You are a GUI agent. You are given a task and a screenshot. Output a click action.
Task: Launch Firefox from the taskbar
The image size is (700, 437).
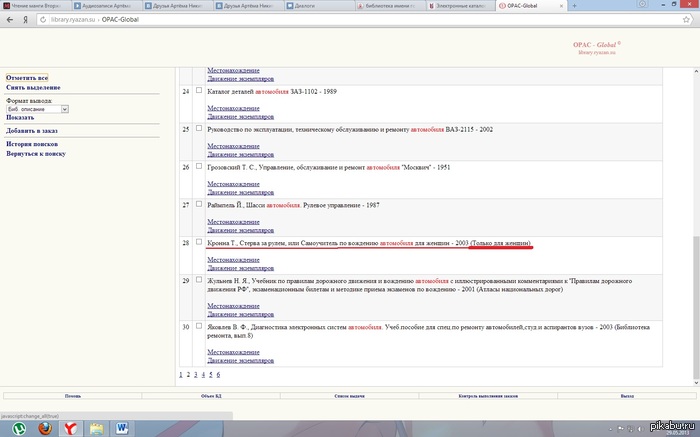point(46,428)
